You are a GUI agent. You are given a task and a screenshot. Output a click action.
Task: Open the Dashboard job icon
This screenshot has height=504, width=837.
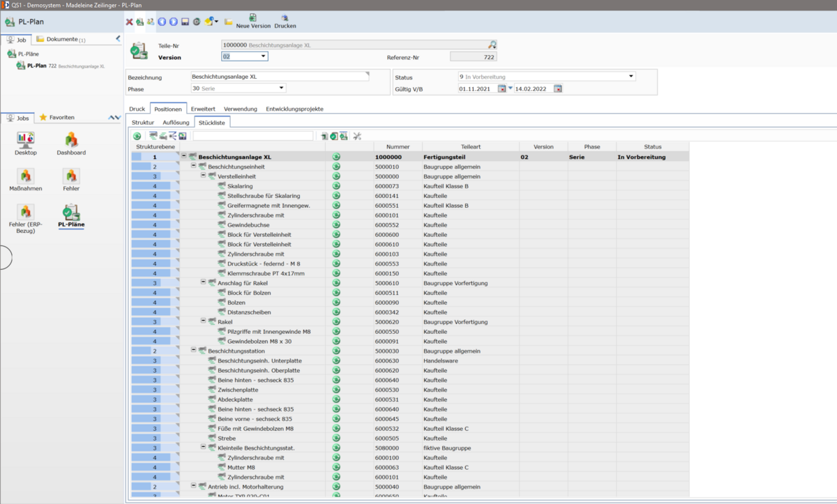pos(71,143)
